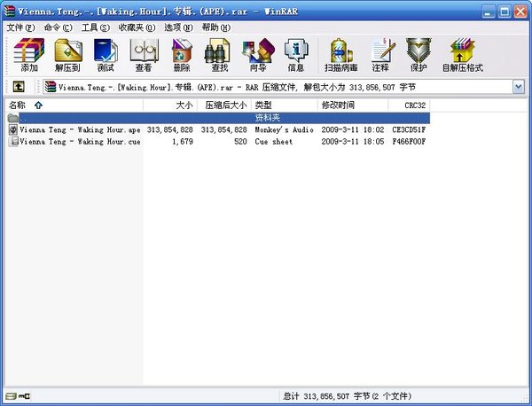Open the 收藏夹(O) menu

[x=137, y=27]
